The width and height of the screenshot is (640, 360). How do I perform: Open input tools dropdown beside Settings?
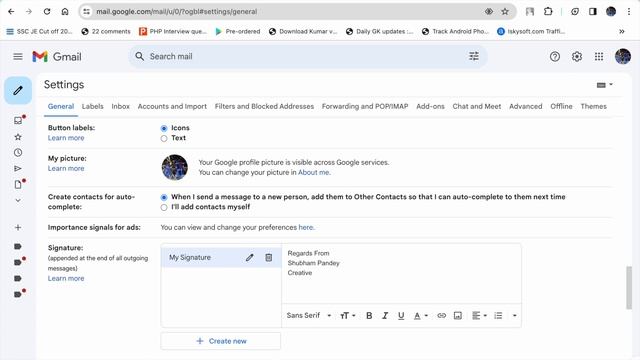click(604, 85)
